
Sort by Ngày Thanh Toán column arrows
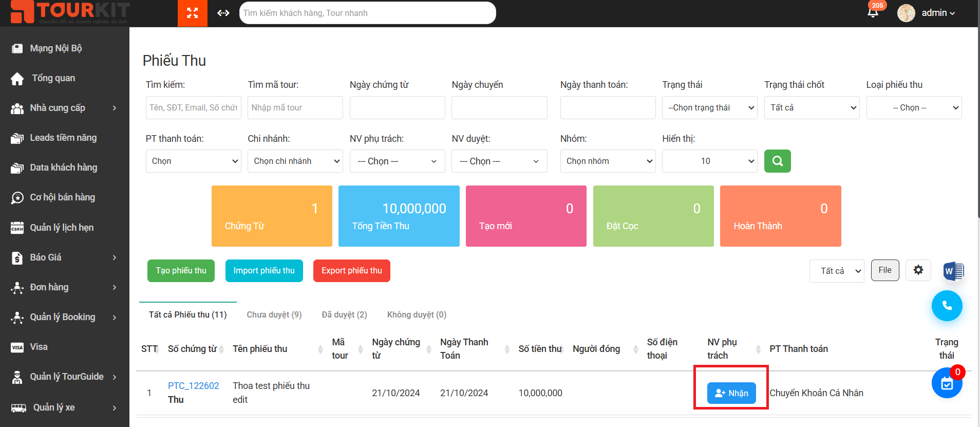click(x=507, y=349)
